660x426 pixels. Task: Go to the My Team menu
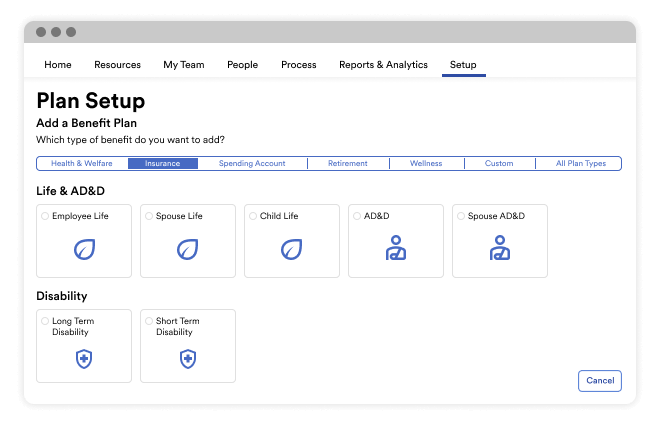click(184, 65)
